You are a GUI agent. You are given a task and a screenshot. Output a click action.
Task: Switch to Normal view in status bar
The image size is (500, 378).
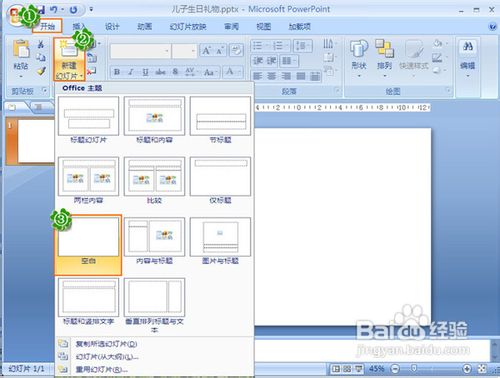tap(336, 369)
